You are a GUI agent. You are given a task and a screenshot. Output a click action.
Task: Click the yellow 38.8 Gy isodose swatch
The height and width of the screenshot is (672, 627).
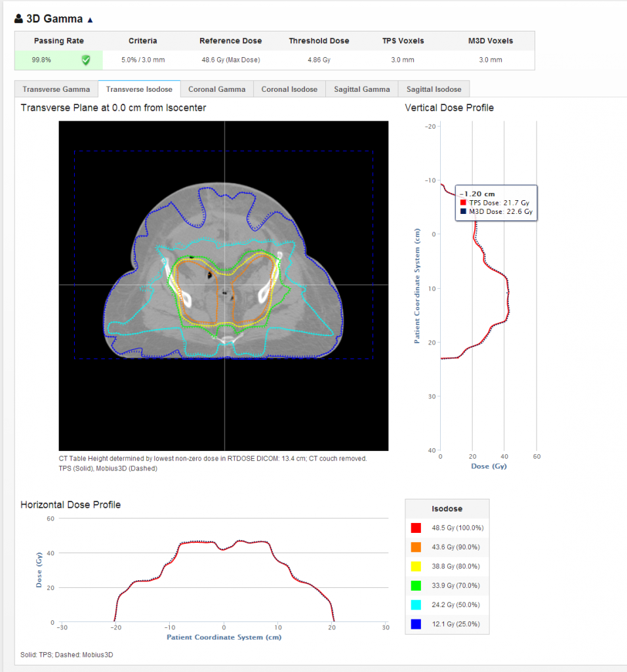pos(416,566)
